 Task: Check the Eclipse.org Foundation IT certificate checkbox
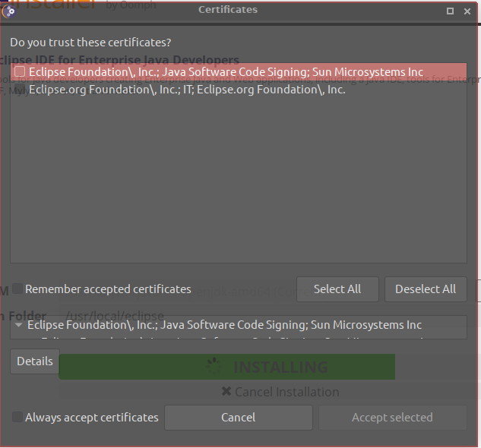click(20, 90)
